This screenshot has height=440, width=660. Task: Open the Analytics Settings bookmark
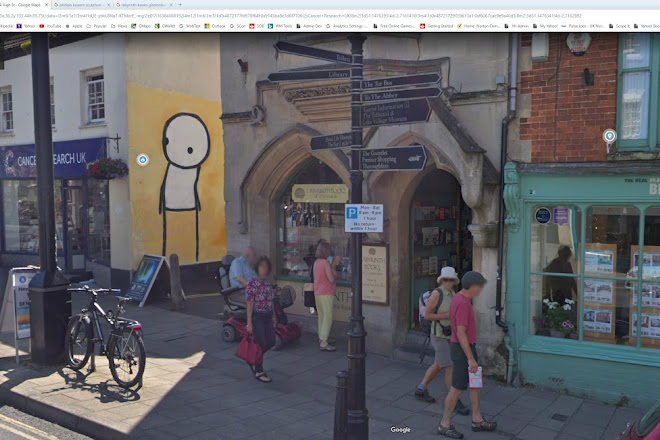348,26
